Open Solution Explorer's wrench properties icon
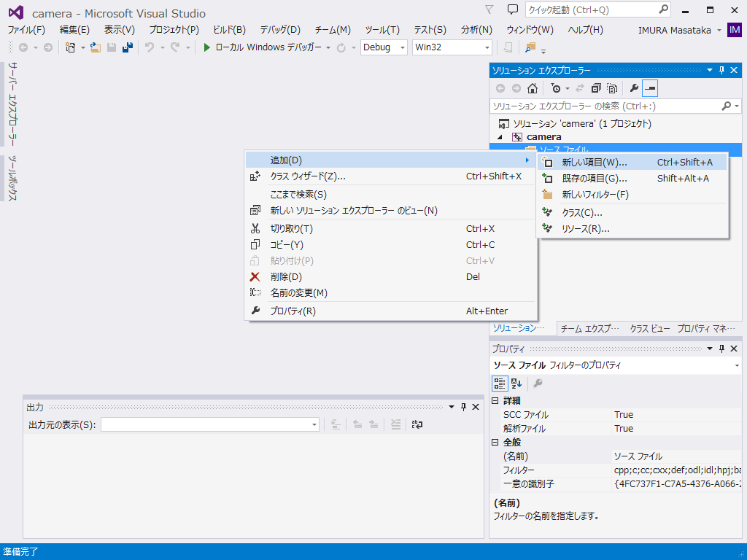 632,88
